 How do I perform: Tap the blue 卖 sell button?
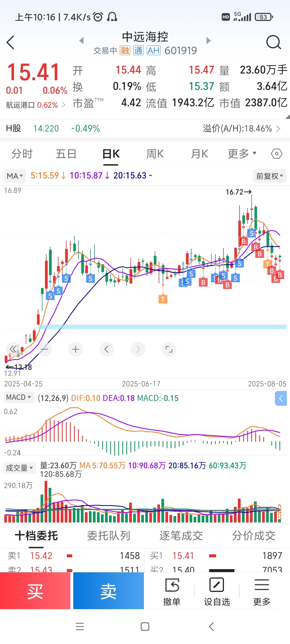click(x=108, y=591)
